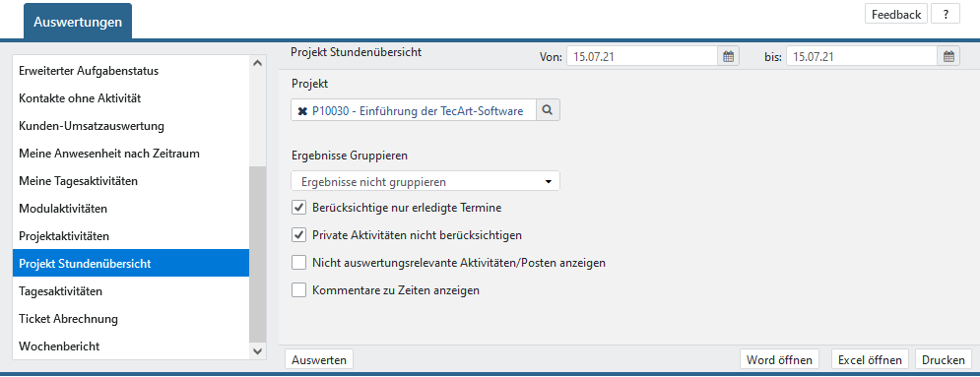Image resolution: width=980 pixels, height=377 pixels.
Task: Toggle Berücksichtige nur erledigte Termine checkbox
Action: tap(298, 207)
